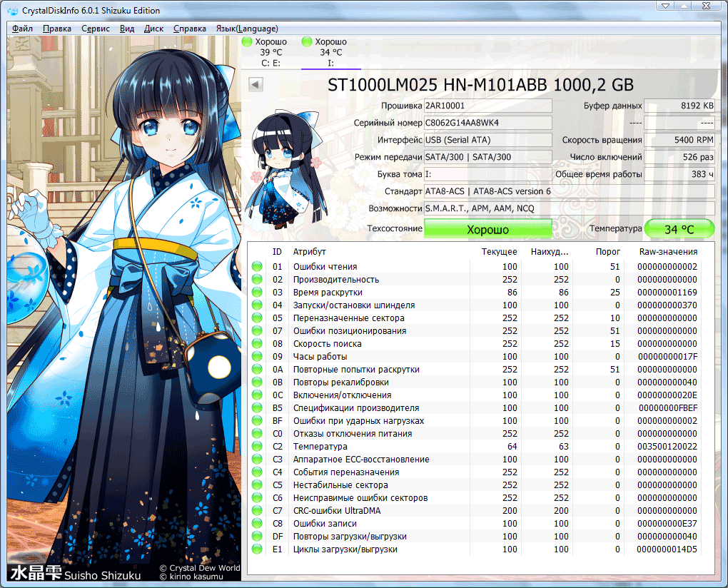Open the Файл menu
This screenshot has width=728, height=588.
22,29
